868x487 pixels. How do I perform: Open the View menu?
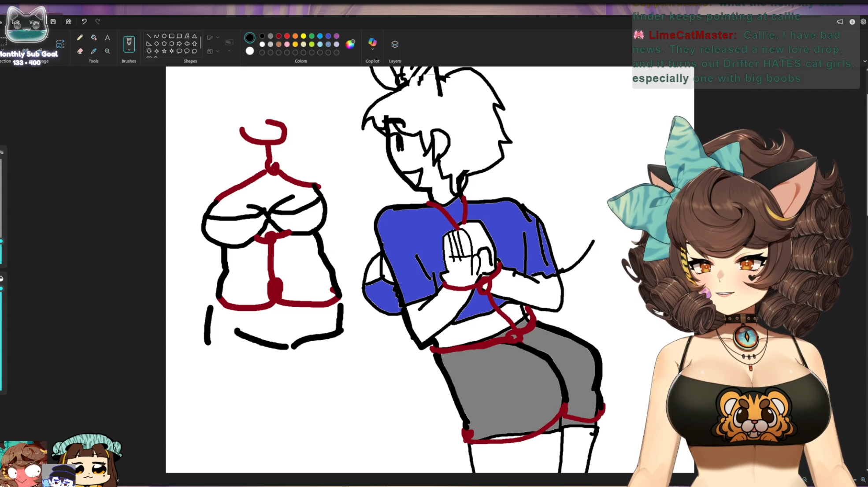click(x=34, y=22)
